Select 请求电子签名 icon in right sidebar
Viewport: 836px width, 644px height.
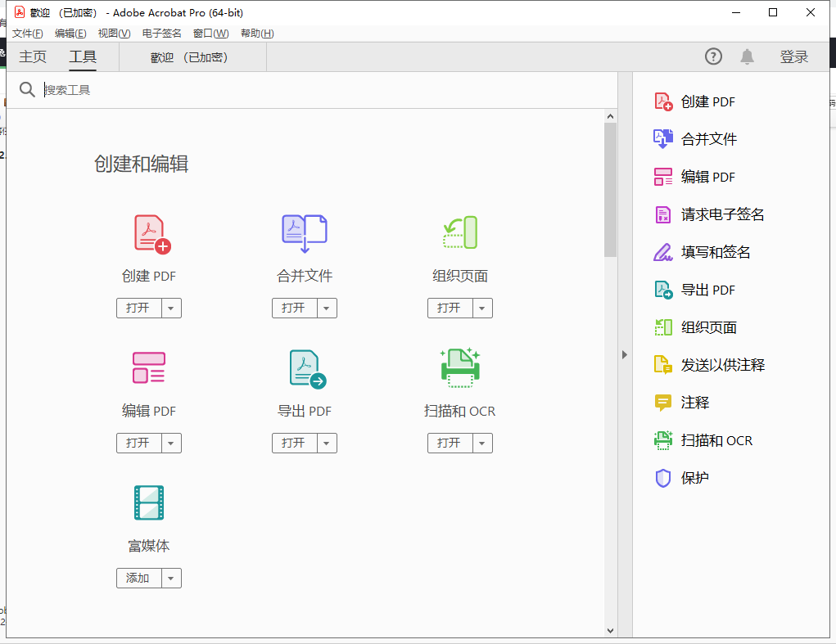coord(662,214)
